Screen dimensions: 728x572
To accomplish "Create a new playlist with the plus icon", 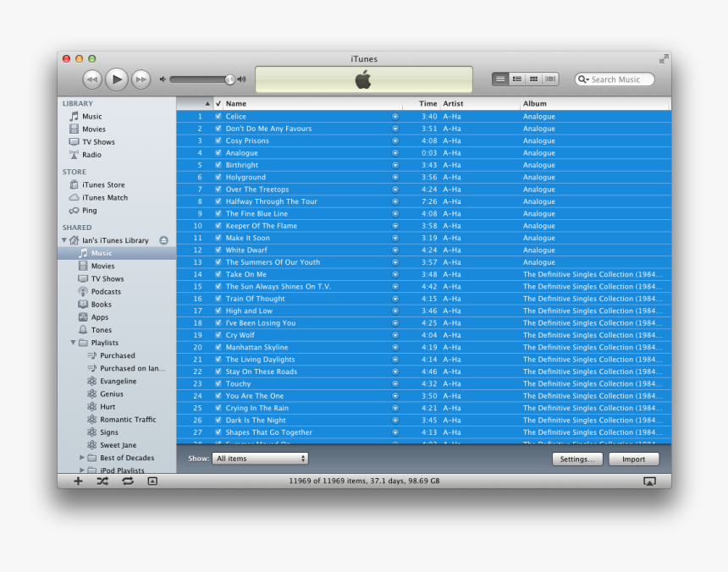I will 78,481.
